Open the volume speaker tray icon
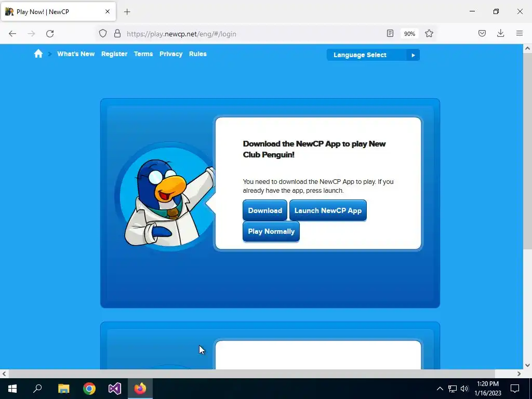 coord(464,389)
